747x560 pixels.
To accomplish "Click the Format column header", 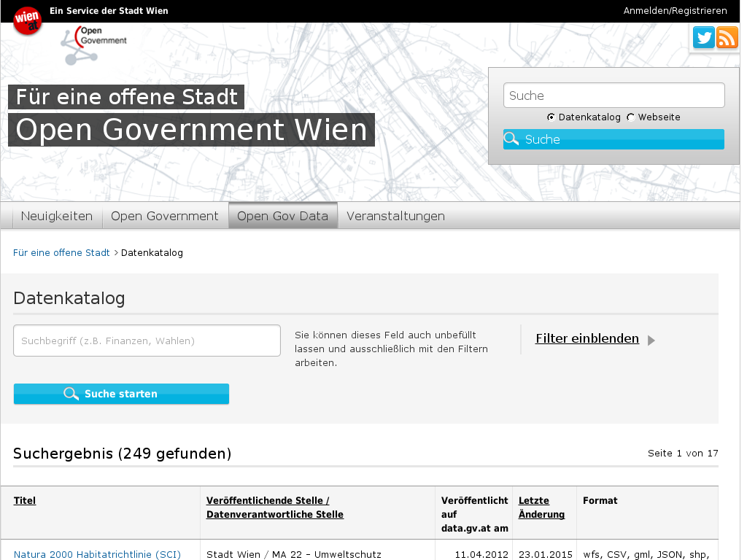I will point(600,500).
